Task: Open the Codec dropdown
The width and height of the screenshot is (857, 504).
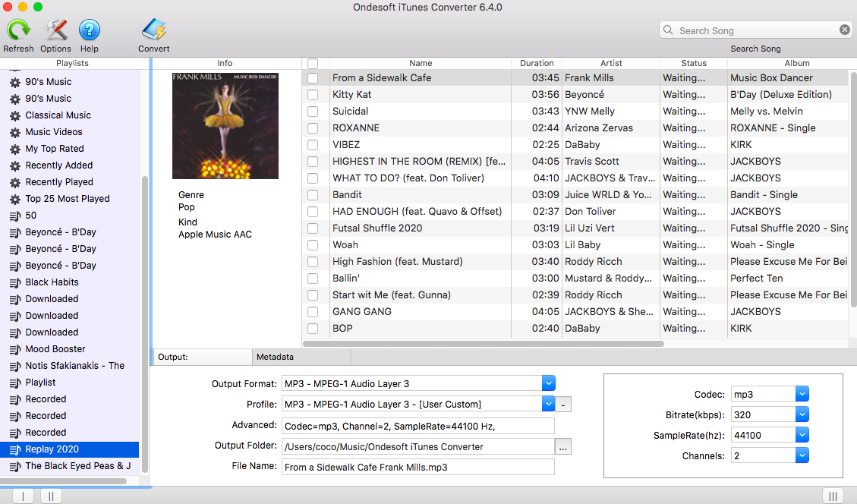Action: [802, 394]
